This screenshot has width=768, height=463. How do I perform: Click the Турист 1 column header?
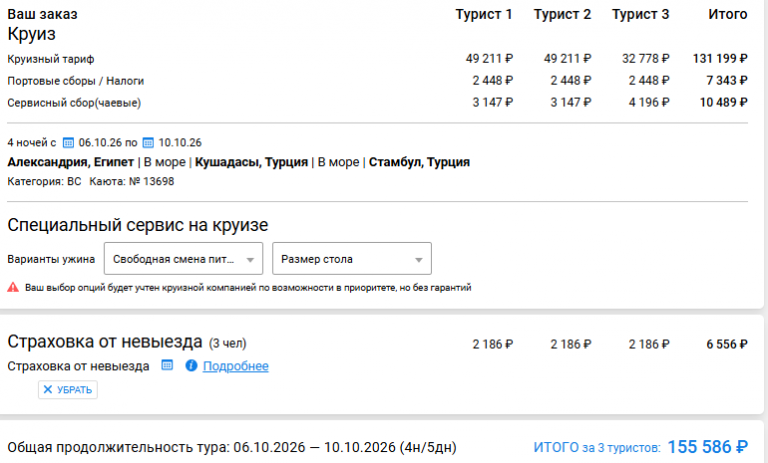[484, 14]
